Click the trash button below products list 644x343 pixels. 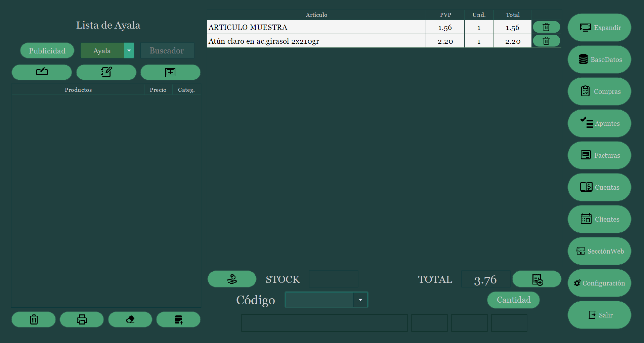pyautogui.click(x=34, y=319)
